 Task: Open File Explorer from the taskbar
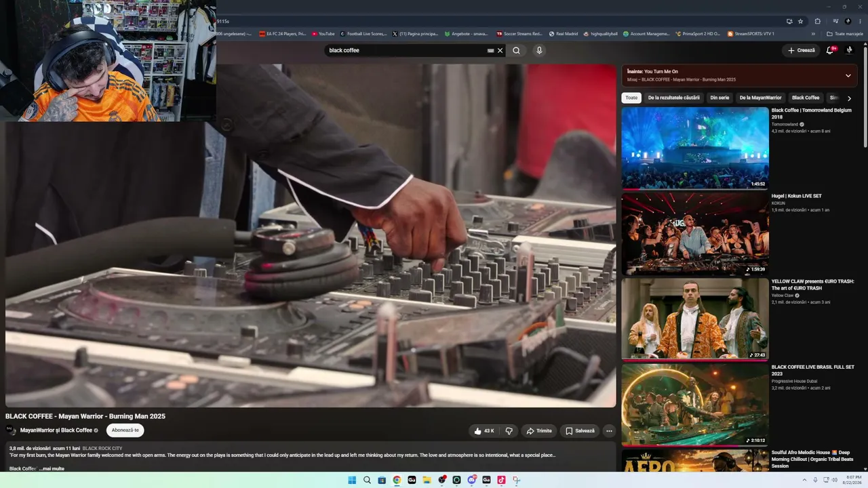427,480
